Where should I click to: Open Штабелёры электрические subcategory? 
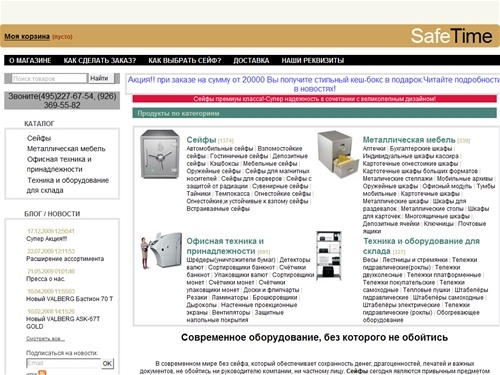[401, 305]
